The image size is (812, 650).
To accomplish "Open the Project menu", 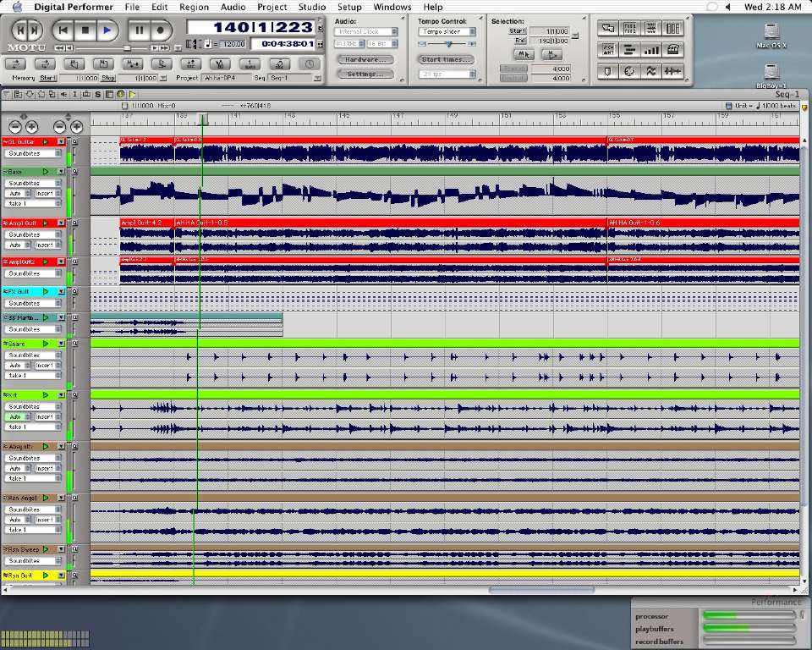I will click(272, 7).
